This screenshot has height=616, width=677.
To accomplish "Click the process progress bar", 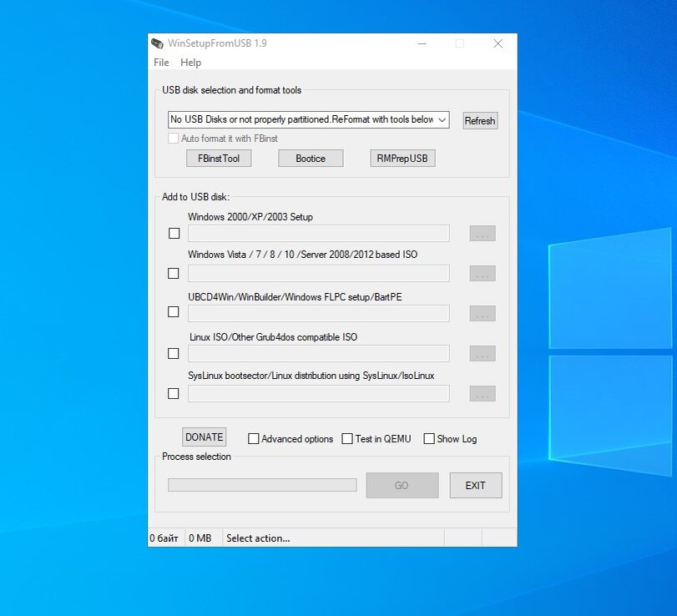I will (262, 485).
